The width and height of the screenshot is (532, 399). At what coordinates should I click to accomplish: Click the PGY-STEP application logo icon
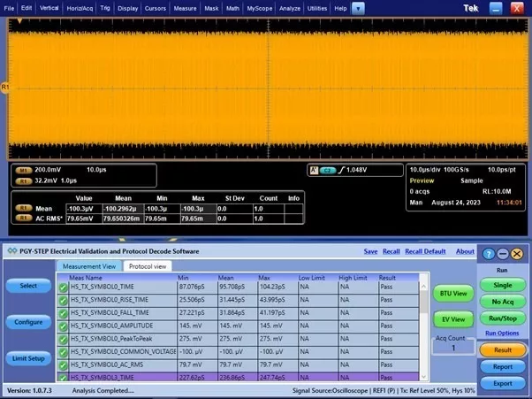pos(11,251)
